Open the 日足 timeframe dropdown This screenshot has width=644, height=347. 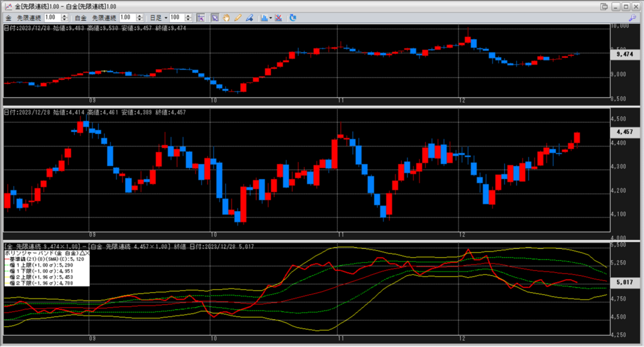click(x=158, y=18)
